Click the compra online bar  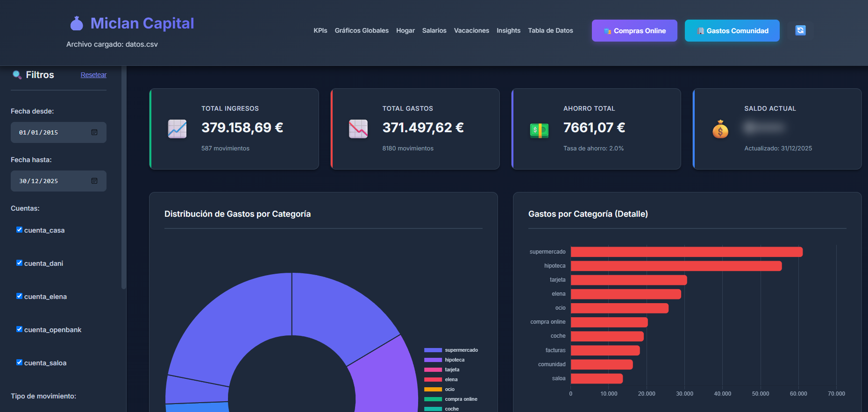(609, 322)
